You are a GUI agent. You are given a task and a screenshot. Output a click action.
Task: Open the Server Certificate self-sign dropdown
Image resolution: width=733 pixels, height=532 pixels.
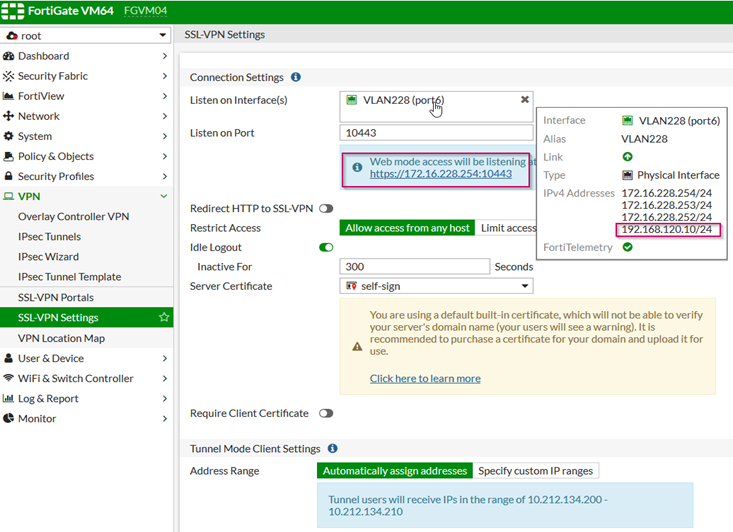pos(436,286)
